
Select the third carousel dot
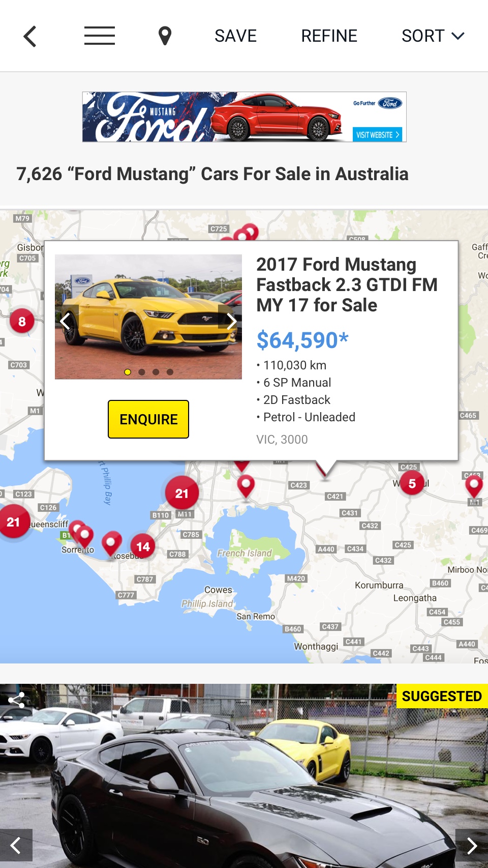coord(156,372)
